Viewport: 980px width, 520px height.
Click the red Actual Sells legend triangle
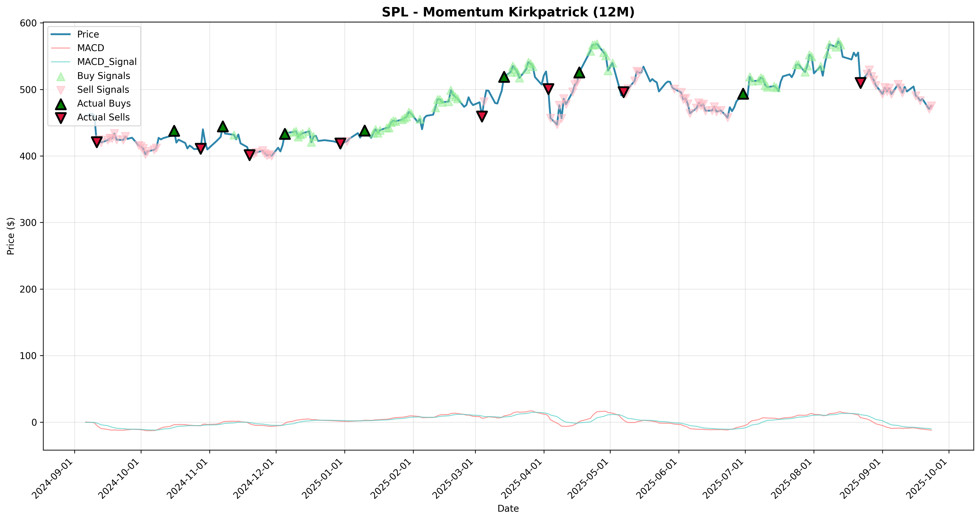click(61, 118)
